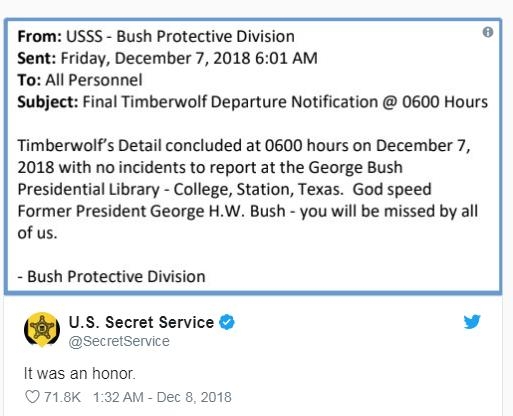The image size is (513, 416).
Task: Click the Secret Service gold star avatar
Action: [42, 329]
